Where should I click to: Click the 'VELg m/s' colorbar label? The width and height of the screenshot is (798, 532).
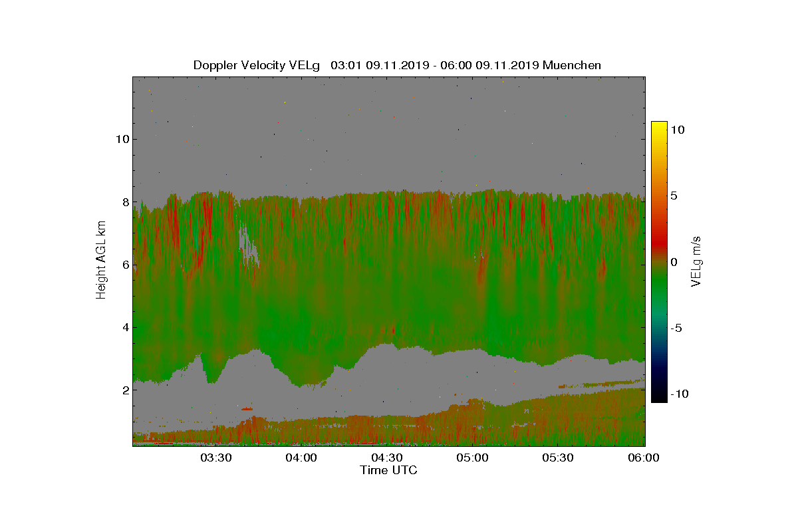coord(696,262)
